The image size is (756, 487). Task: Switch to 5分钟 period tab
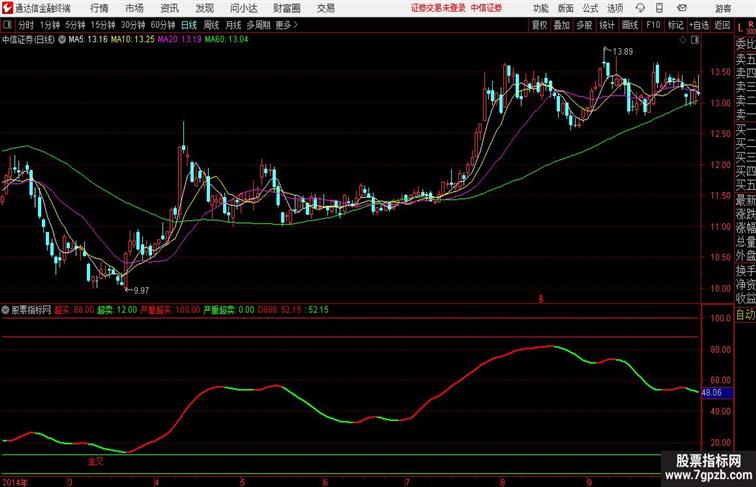click(75, 25)
